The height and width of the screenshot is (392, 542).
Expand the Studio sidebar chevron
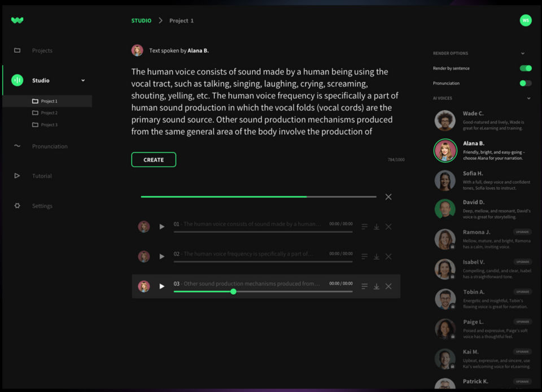pyautogui.click(x=83, y=80)
